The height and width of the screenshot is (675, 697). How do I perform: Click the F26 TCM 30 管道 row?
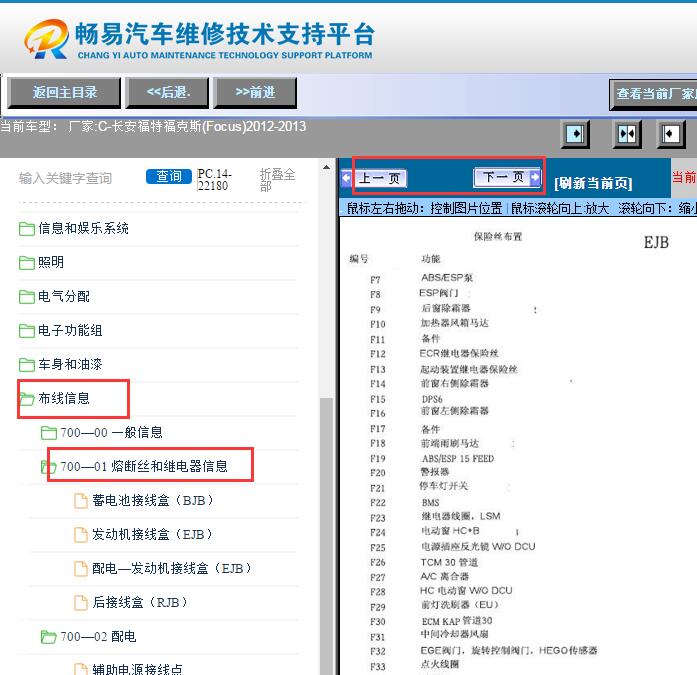(x=424, y=562)
